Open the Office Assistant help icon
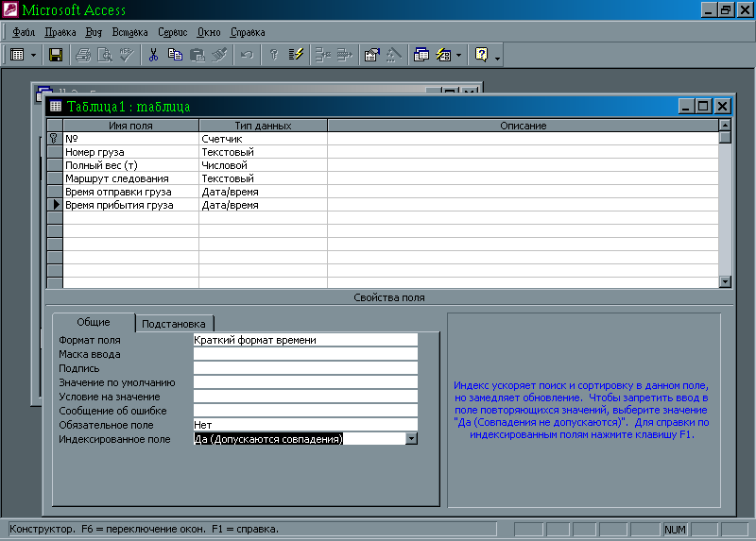The width and height of the screenshot is (756, 541). (482, 55)
